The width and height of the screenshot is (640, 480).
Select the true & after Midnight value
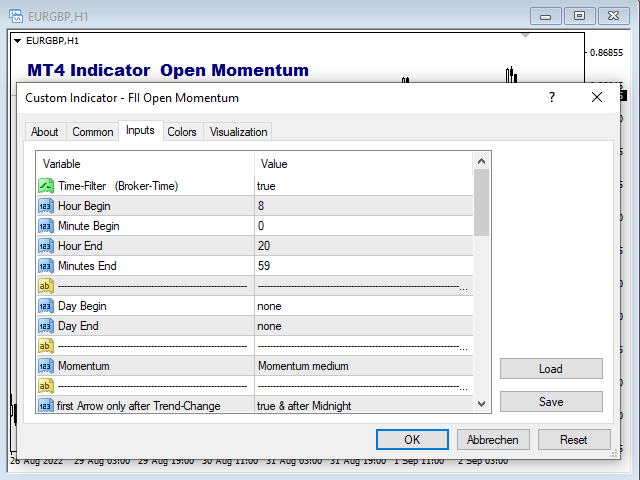pos(304,406)
